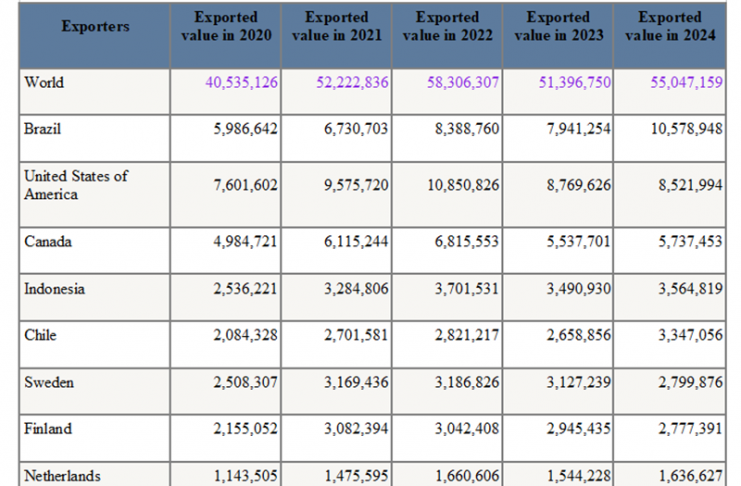Select the United States of America row label
This screenshot has width=741, height=486.
click(x=76, y=185)
